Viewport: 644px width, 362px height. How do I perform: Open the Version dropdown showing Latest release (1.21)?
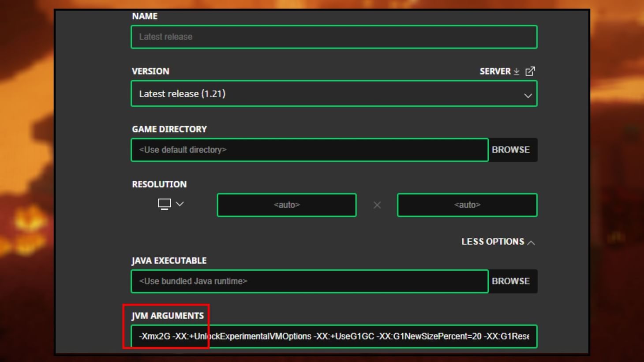pyautogui.click(x=334, y=93)
